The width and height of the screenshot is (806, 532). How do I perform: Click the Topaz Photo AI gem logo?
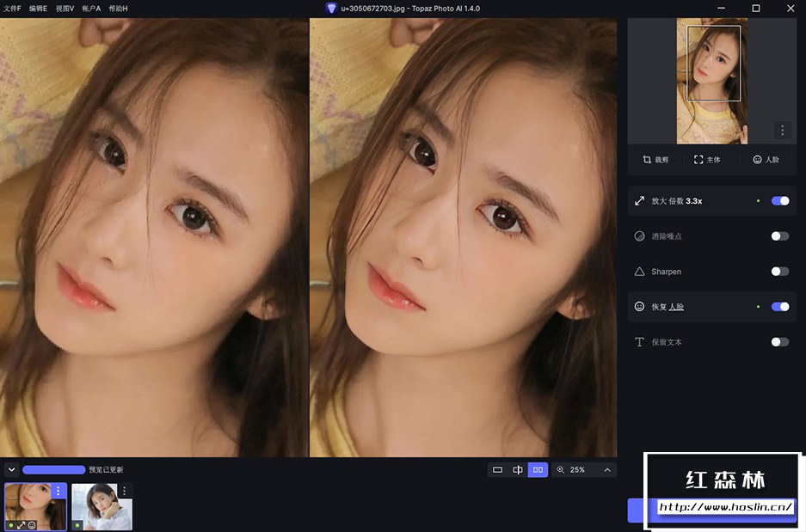click(x=331, y=9)
